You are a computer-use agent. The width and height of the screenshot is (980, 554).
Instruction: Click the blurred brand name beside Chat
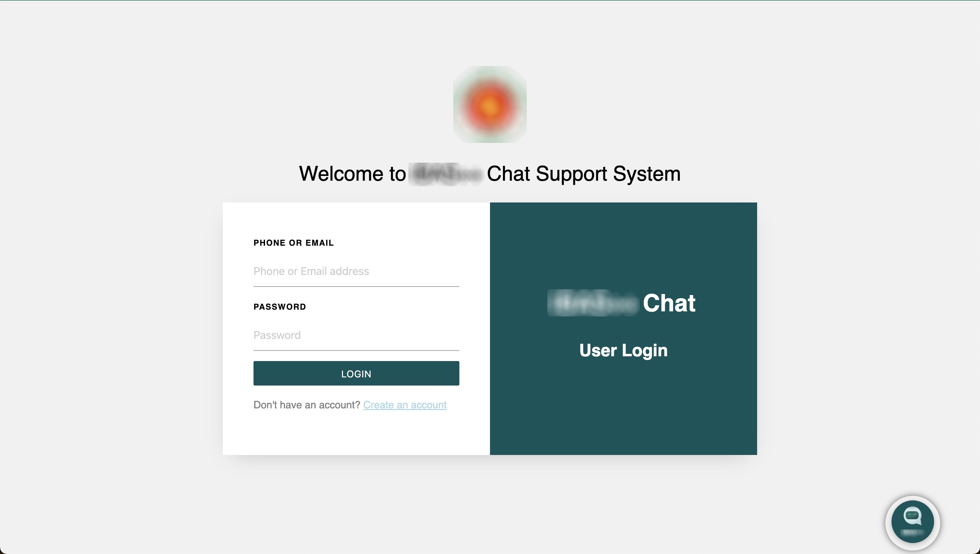pyautogui.click(x=592, y=303)
